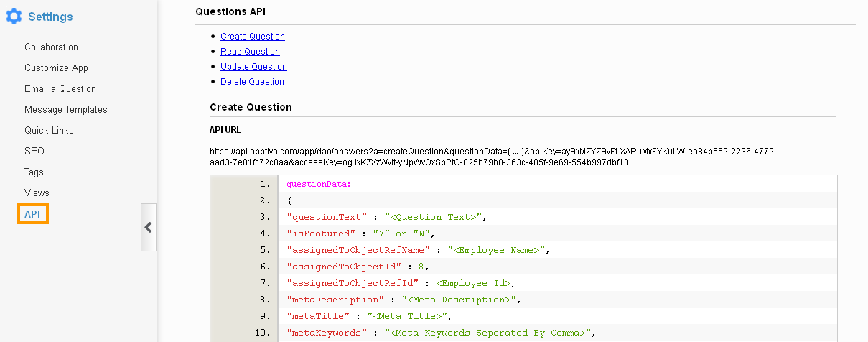The height and width of the screenshot is (342, 868).
Task: Go to Message Templates
Action: [x=65, y=110]
